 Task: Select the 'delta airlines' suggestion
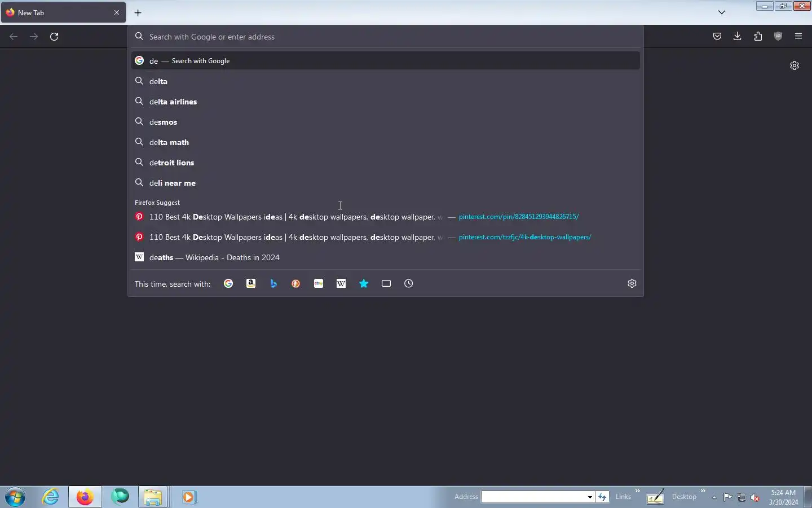coord(386,102)
